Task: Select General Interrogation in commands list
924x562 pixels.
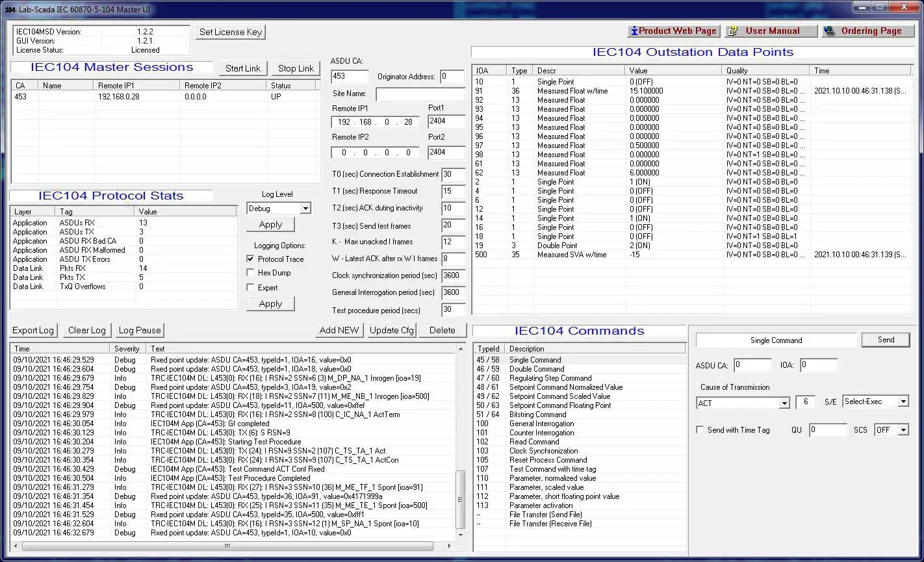Action: [541, 424]
